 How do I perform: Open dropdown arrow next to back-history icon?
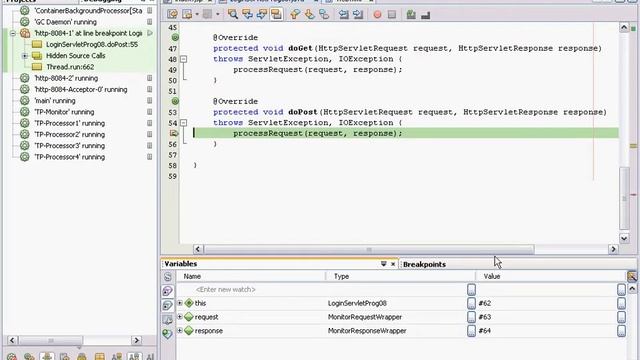point(197,15)
